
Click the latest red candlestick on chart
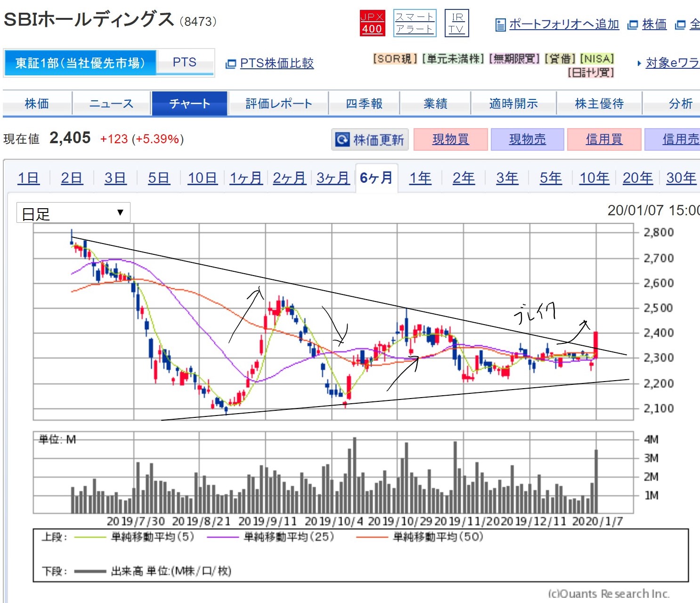click(x=596, y=345)
